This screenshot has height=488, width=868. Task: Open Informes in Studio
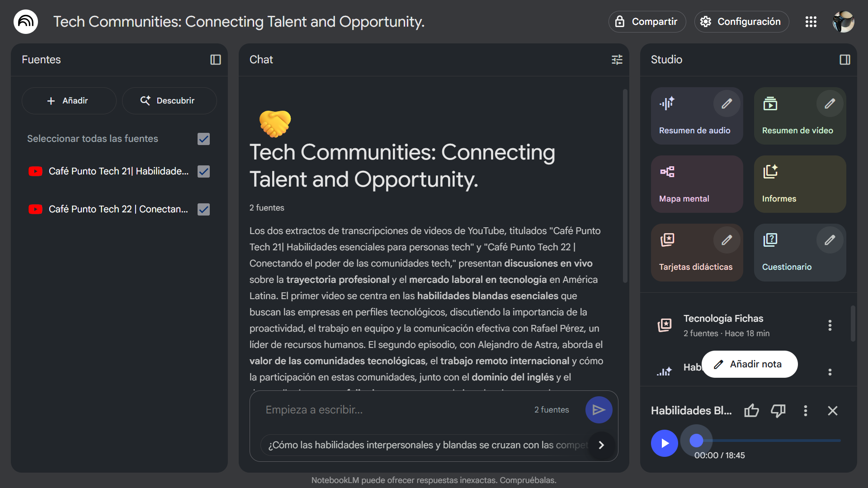click(x=800, y=184)
